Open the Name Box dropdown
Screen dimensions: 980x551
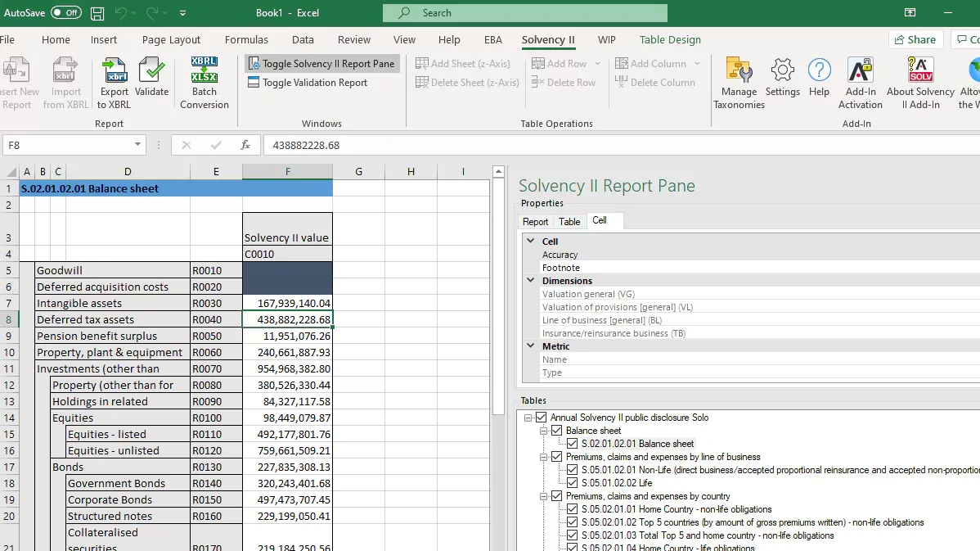(137, 145)
